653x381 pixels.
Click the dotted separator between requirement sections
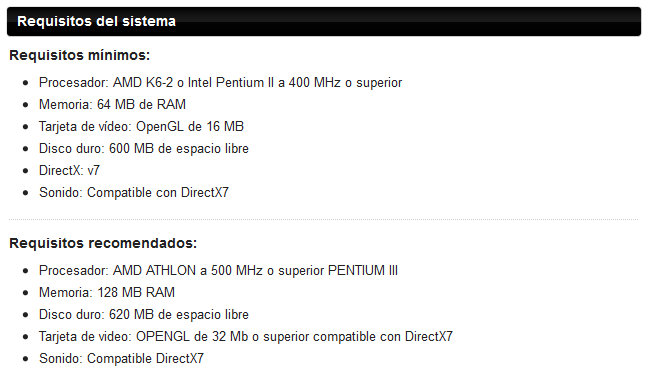point(324,219)
